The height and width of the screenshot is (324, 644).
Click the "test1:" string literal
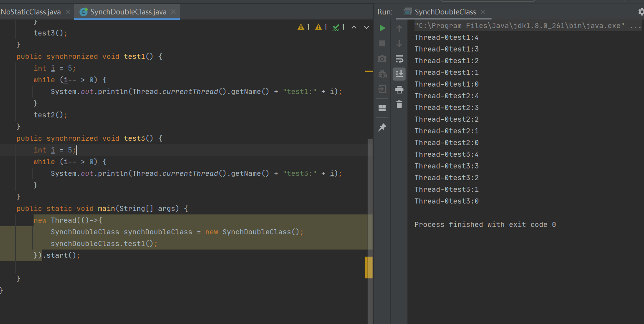pyautogui.click(x=300, y=92)
